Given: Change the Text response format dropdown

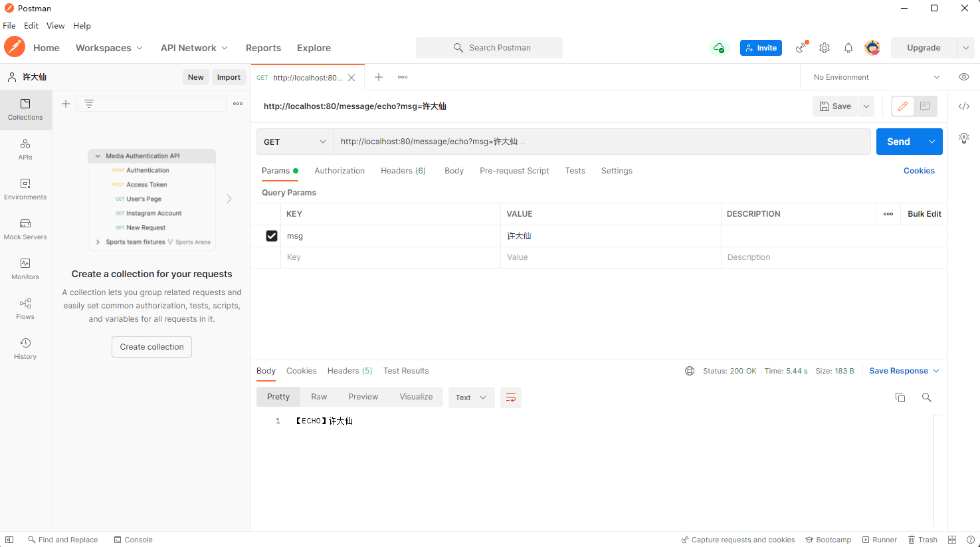Looking at the screenshot, I should pyautogui.click(x=472, y=397).
